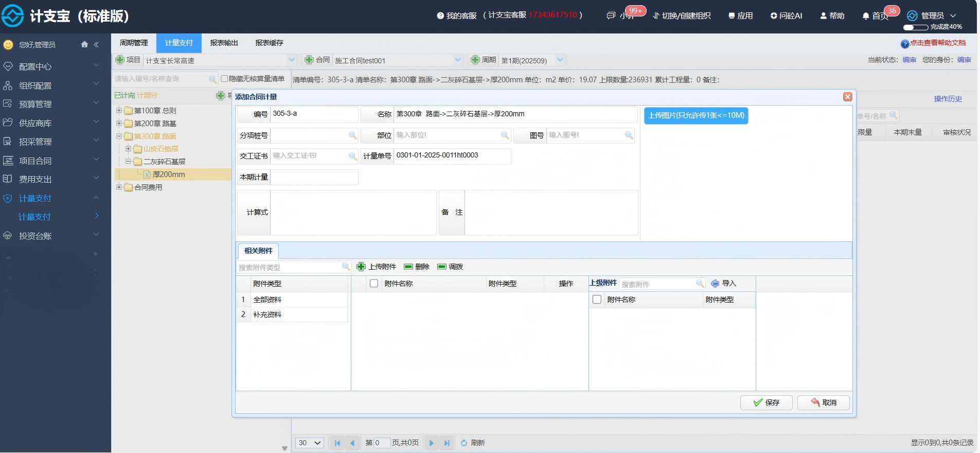Click the 上传附件 toolbar button

tap(377, 267)
